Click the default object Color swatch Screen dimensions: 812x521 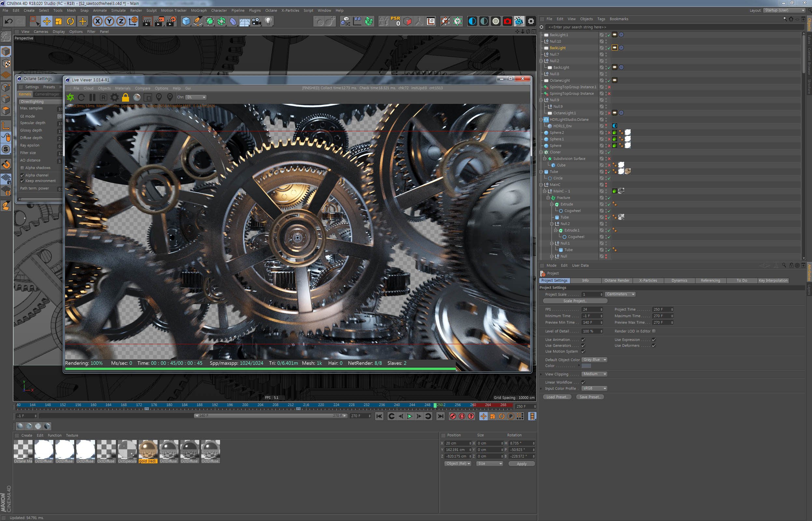tap(586, 366)
